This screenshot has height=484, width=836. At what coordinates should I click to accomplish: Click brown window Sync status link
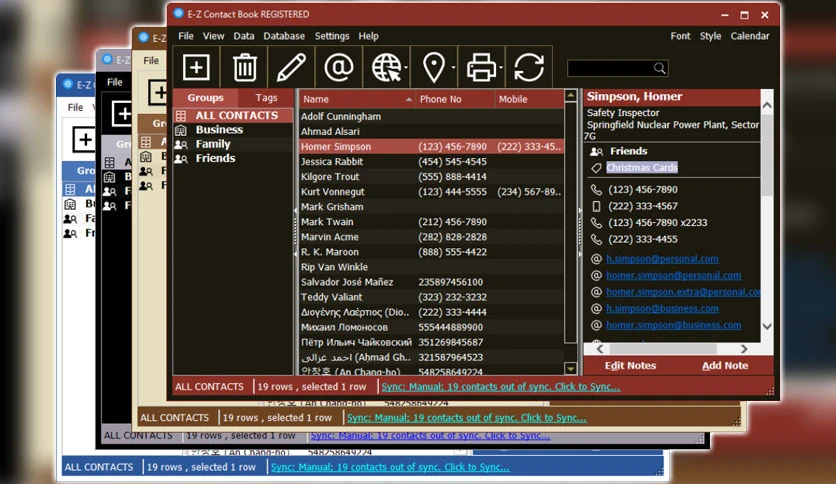(467, 417)
